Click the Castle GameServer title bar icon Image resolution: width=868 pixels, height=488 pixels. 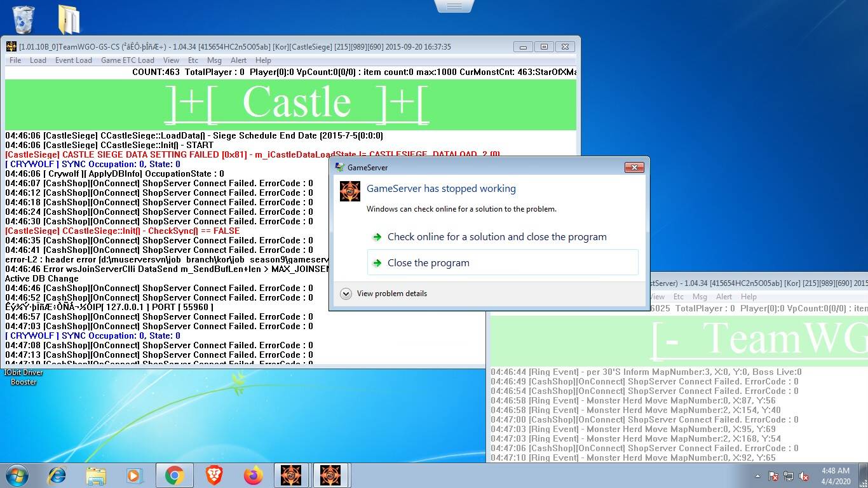[x=11, y=46]
